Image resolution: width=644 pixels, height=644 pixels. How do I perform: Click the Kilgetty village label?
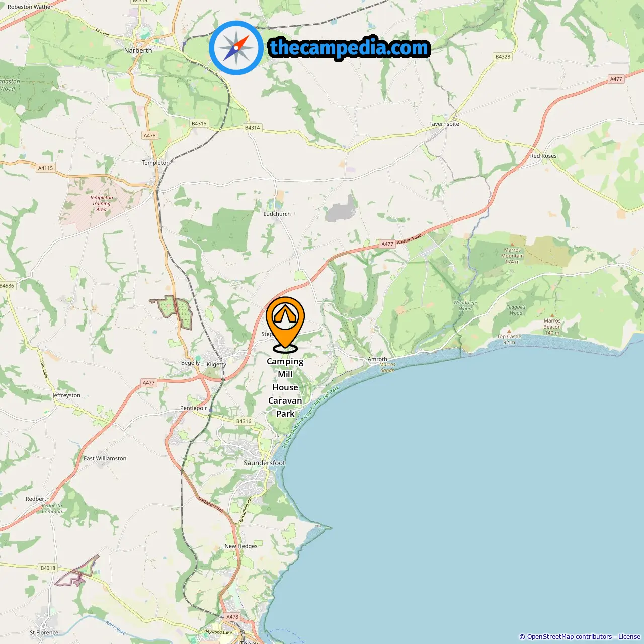coord(216,364)
